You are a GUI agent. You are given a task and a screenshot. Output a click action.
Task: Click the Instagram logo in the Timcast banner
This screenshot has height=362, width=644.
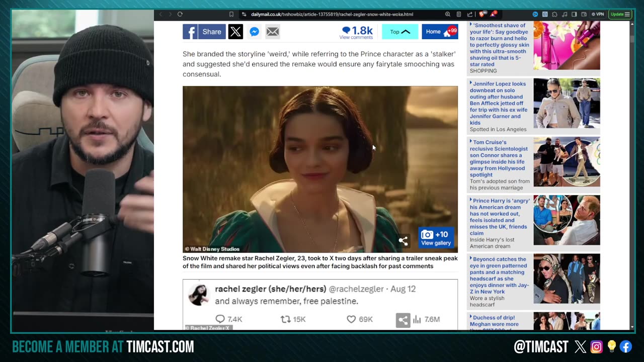pyautogui.click(x=596, y=346)
